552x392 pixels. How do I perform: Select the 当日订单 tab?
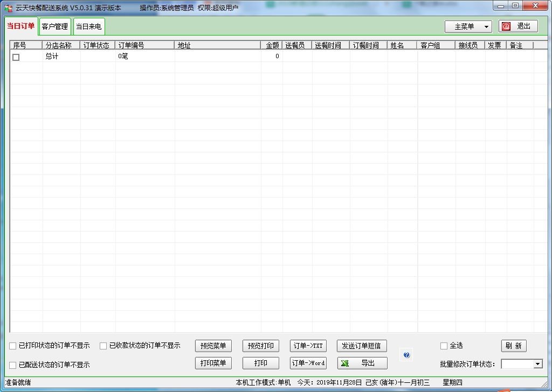pyautogui.click(x=21, y=26)
